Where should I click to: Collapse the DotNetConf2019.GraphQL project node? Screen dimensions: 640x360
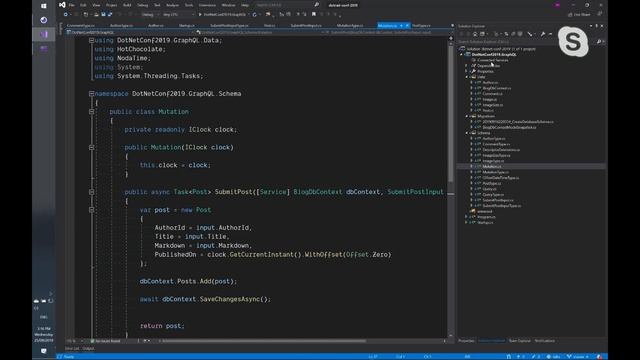click(462, 54)
